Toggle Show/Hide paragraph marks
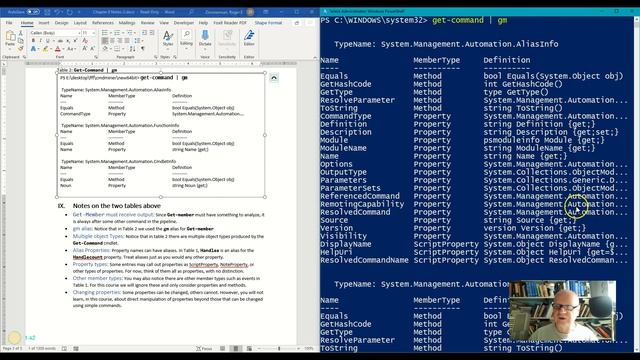The image size is (640, 360). tap(143, 49)
